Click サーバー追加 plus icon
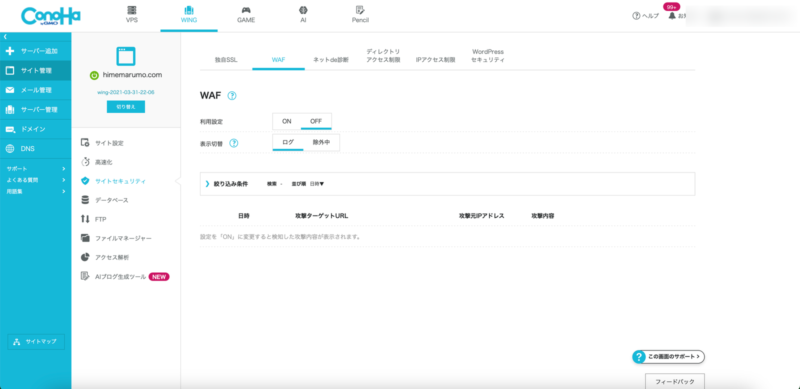 10,51
